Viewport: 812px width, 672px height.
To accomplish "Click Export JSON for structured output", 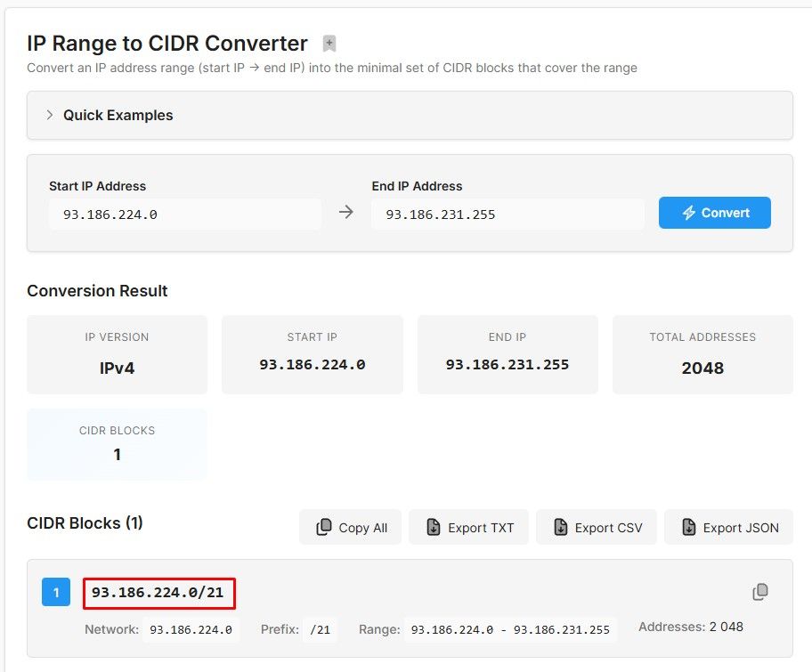I will point(728,527).
